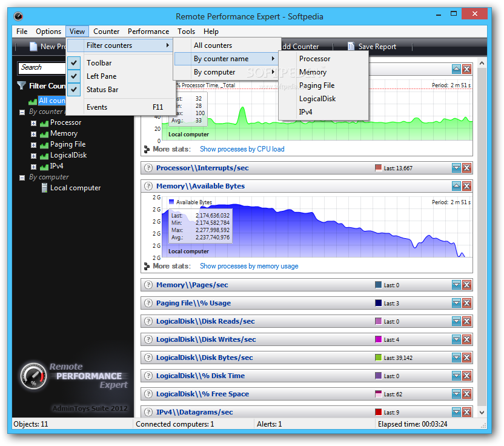The image size is (504, 446).
Task: Open the New Profile toolbar button
Action: click(x=48, y=47)
